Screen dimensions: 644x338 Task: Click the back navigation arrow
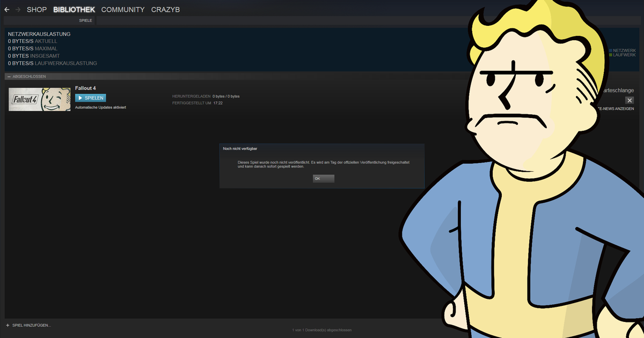pyautogui.click(x=7, y=10)
